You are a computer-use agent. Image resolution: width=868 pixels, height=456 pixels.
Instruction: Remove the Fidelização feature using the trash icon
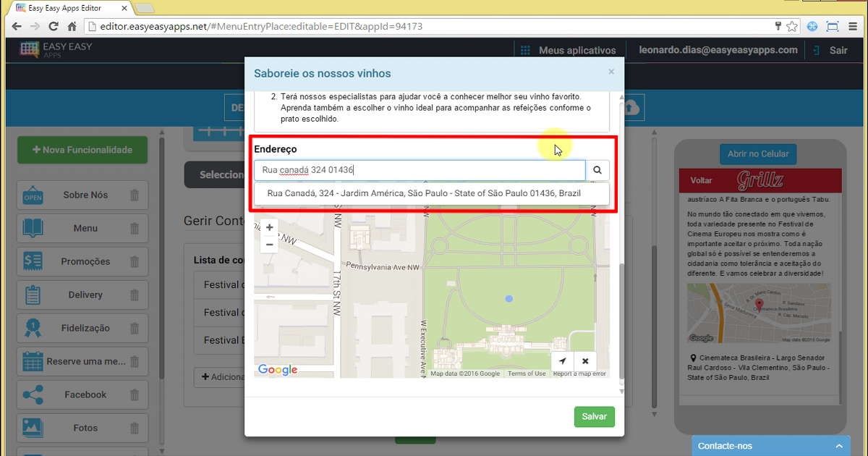[134, 328]
